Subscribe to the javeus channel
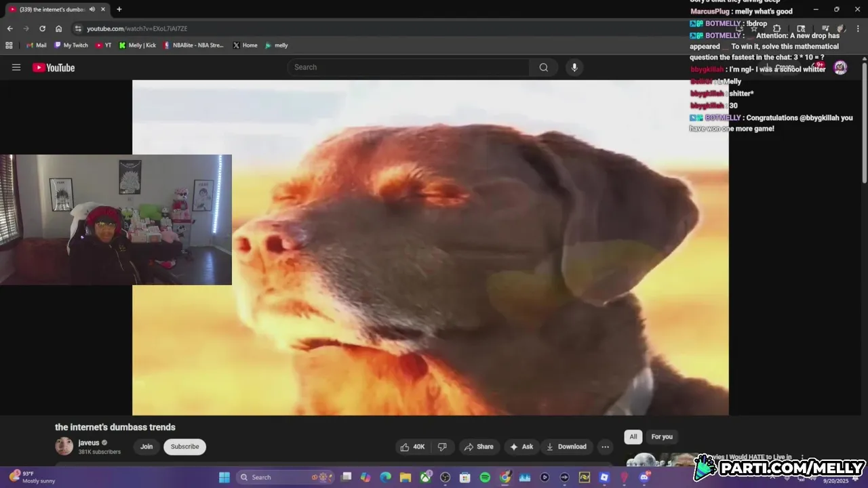Image resolution: width=868 pixels, height=488 pixels. coord(184,447)
